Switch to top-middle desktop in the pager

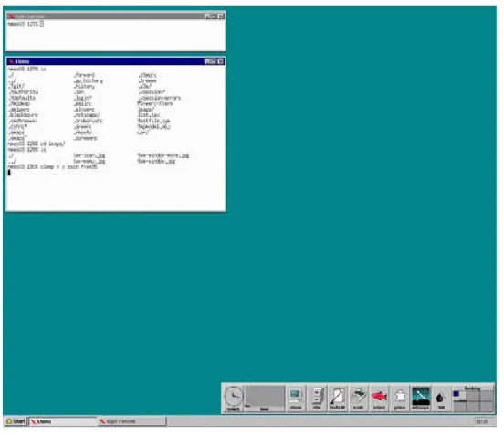(x=473, y=396)
